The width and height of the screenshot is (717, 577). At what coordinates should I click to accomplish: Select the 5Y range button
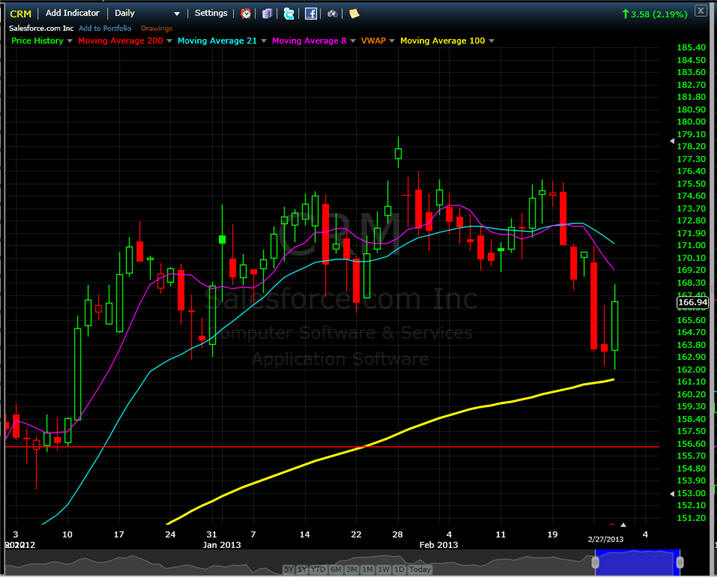tap(289, 569)
